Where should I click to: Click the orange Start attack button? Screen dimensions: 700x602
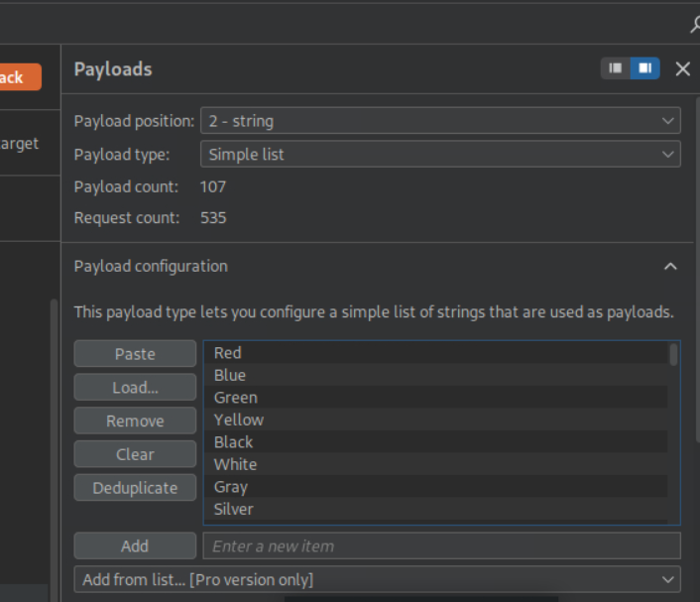(20, 77)
